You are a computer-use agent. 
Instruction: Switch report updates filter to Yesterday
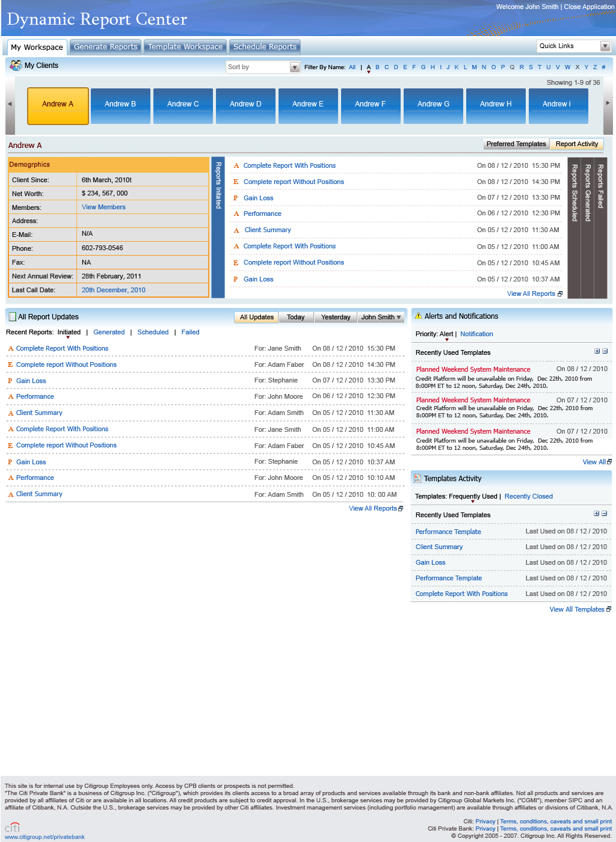(x=335, y=317)
